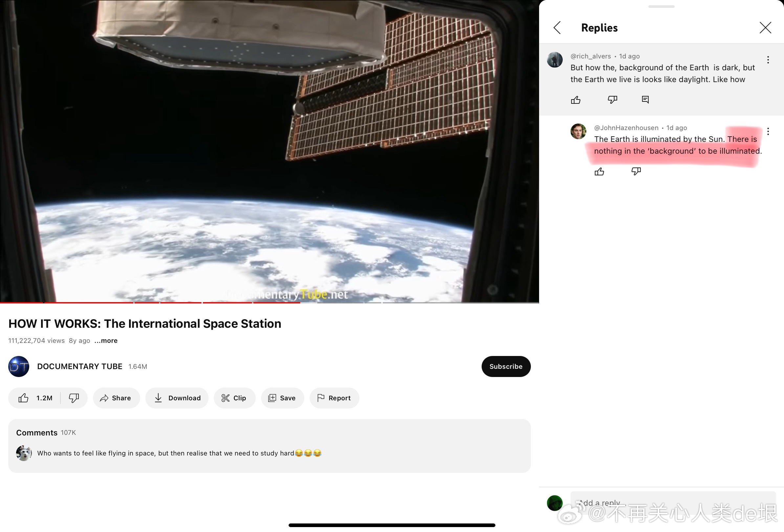Image resolution: width=784 pixels, height=532 pixels.
Task: Close the Replies panel
Action: coord(765,28)
